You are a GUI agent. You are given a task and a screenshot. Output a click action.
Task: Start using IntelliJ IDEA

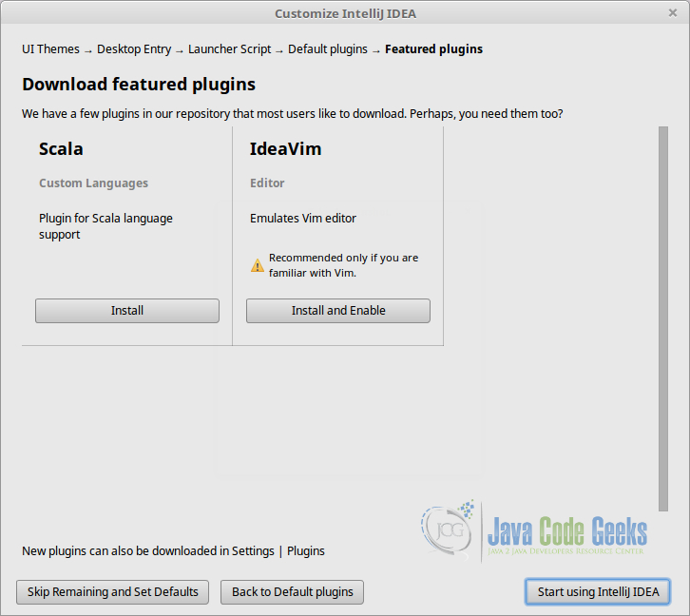click(598, 592)
